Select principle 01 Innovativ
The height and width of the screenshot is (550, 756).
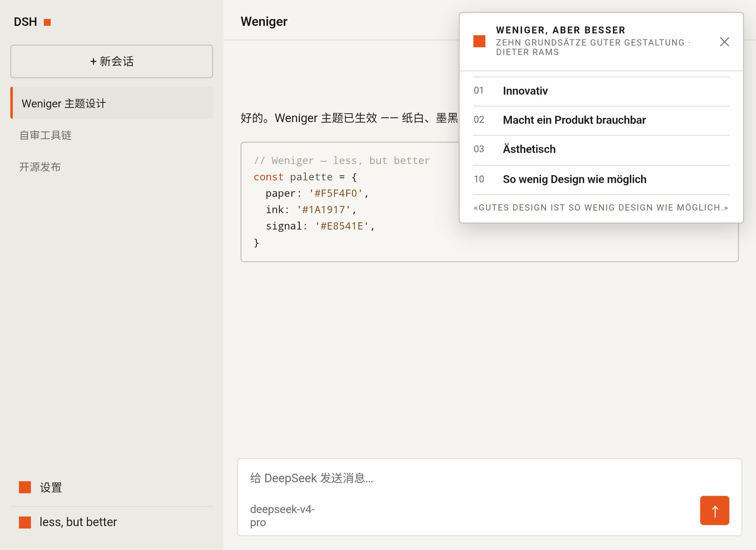[x=602, y=91]
